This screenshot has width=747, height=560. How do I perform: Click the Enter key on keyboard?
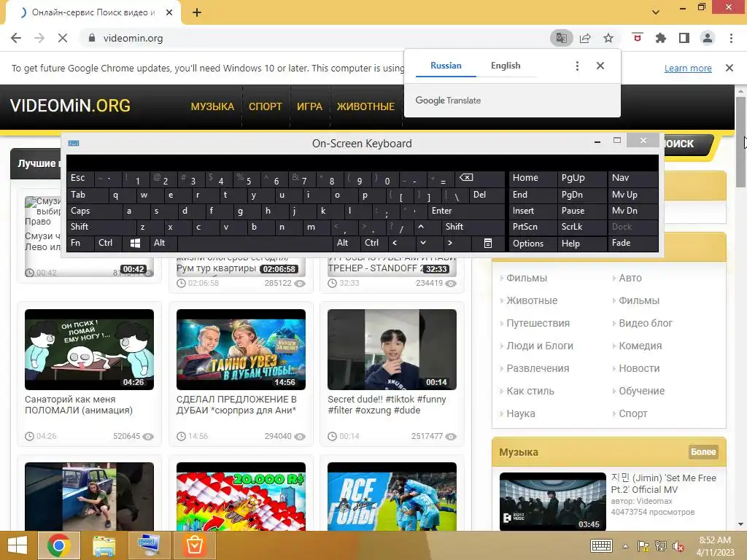[466, 211]
